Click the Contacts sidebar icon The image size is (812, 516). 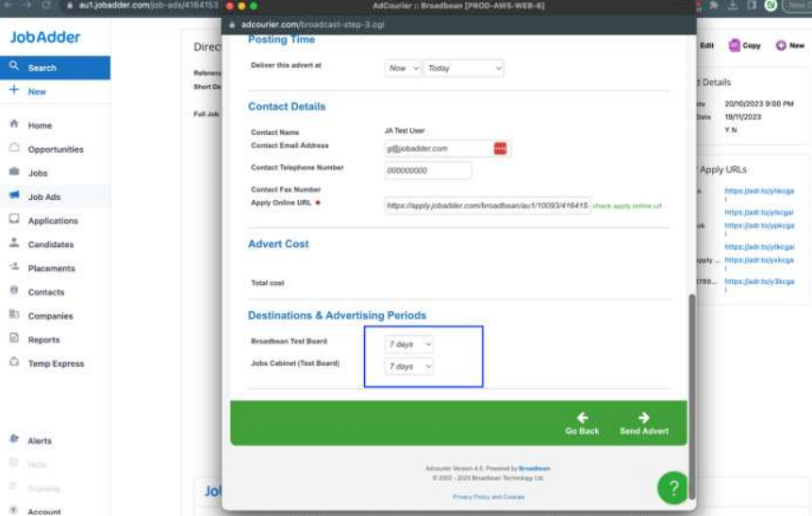(14, 291)
